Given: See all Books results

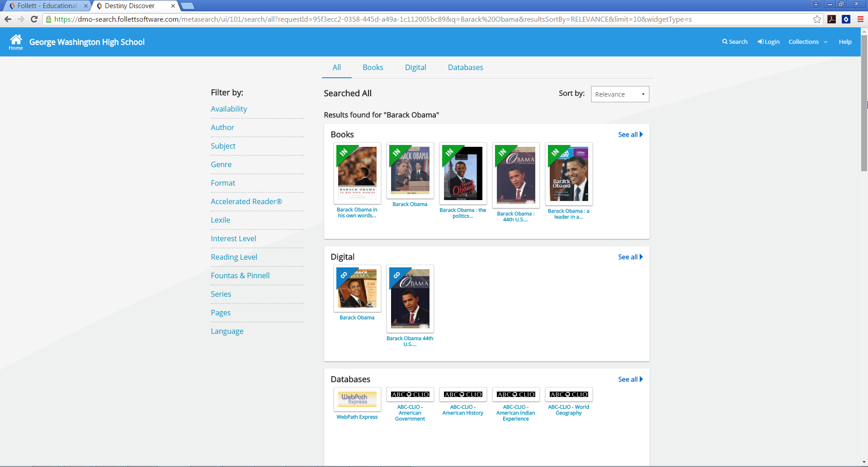Looking at the screenshot, I should [630, 135].
